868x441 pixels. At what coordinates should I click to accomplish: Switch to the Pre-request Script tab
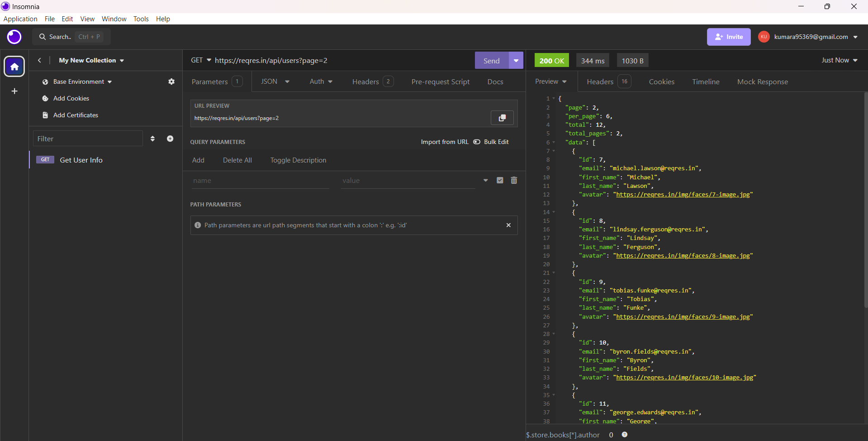pos(440,81)
